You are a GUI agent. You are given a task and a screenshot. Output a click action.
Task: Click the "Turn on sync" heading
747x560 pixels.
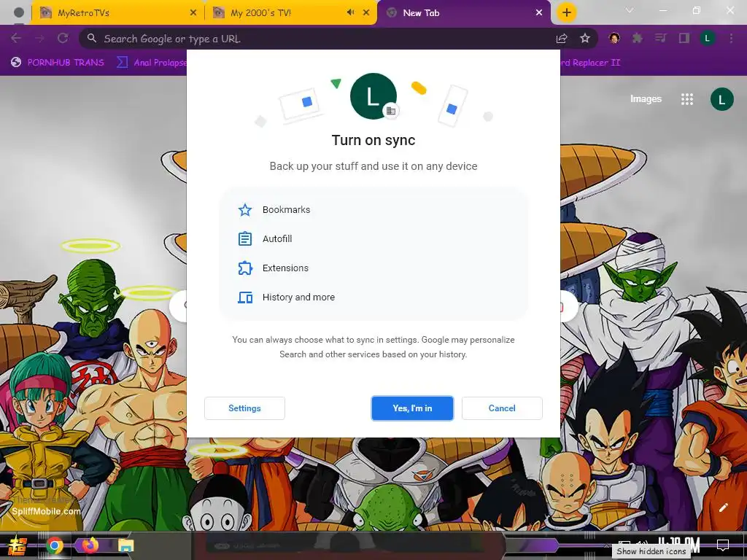[x=373, y=140]
